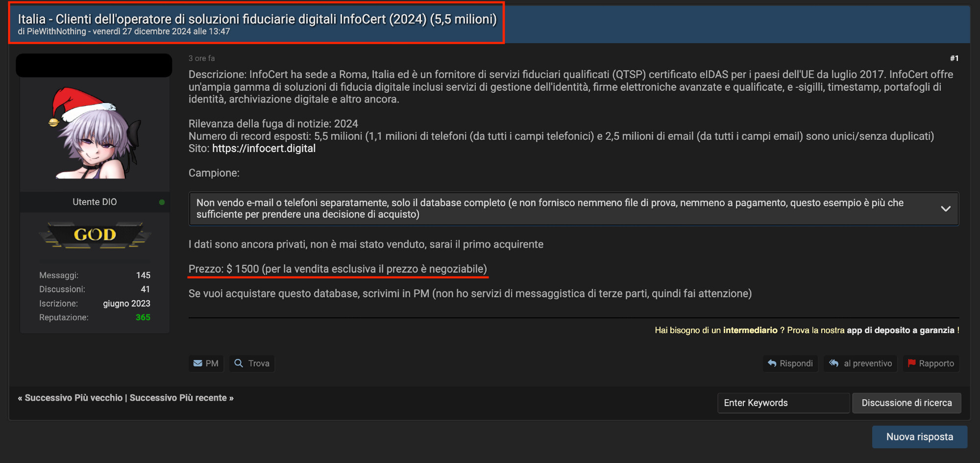Click the magnifier icon on Trova button
The height and width of the screenshot is (463, 980).
pyautogui.click(x=239, y=363)
